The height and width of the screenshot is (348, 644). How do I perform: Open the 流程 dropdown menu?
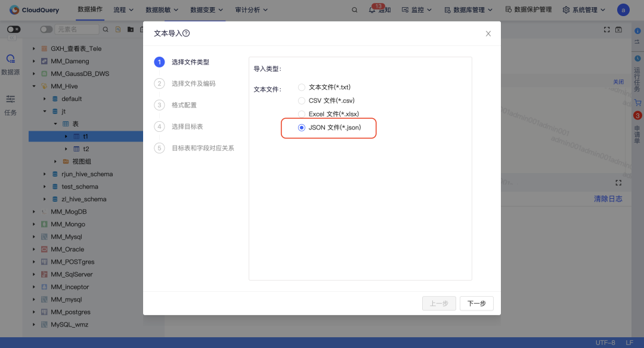[x=123, y=10]
